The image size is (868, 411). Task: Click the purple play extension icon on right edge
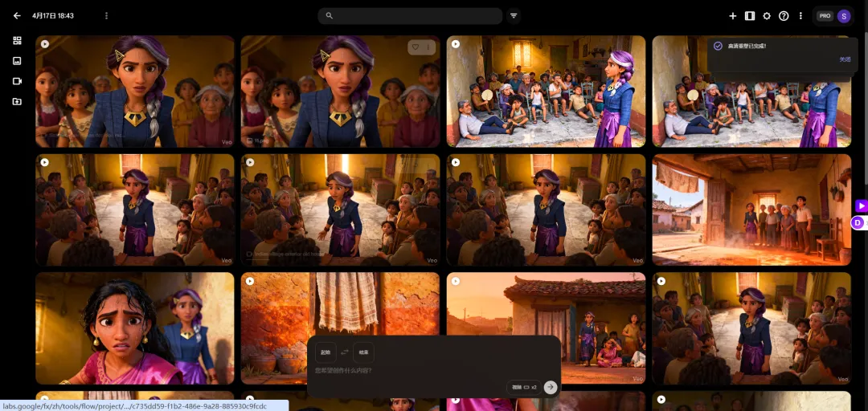(x=862, y=205)
